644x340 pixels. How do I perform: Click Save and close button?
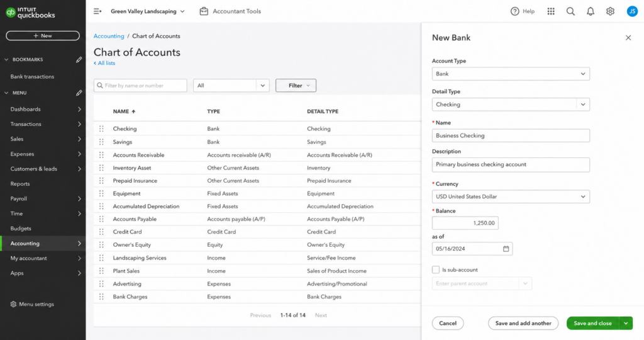(592, 323)
